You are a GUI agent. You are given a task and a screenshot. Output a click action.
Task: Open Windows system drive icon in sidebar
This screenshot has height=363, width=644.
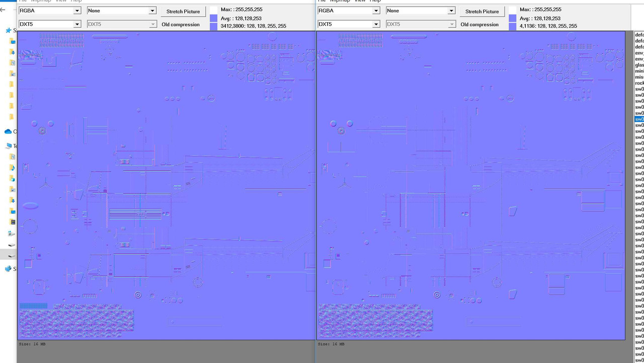[12, 234]
